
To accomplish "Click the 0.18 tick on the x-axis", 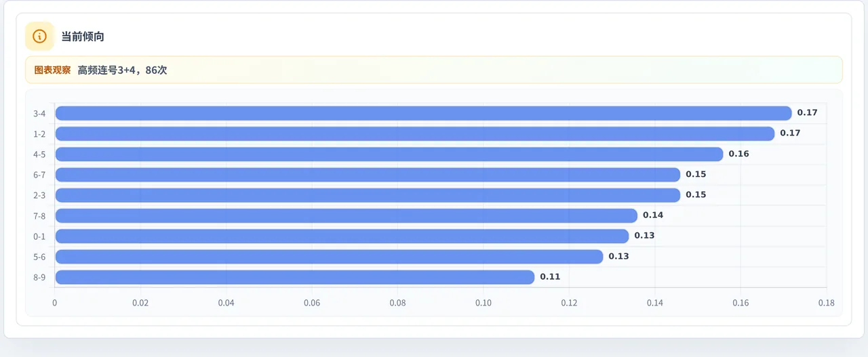I will point(826,303).
